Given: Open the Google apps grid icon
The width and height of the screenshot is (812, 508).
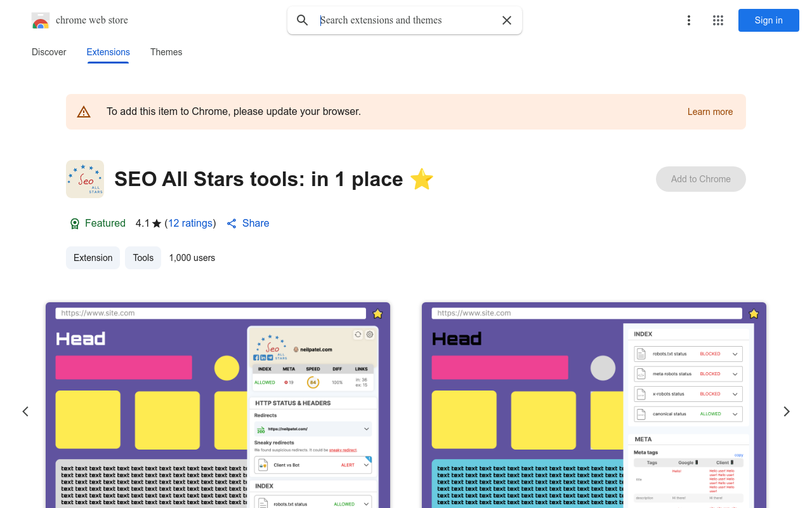Looking at the screenshot, I should point(718,20).
